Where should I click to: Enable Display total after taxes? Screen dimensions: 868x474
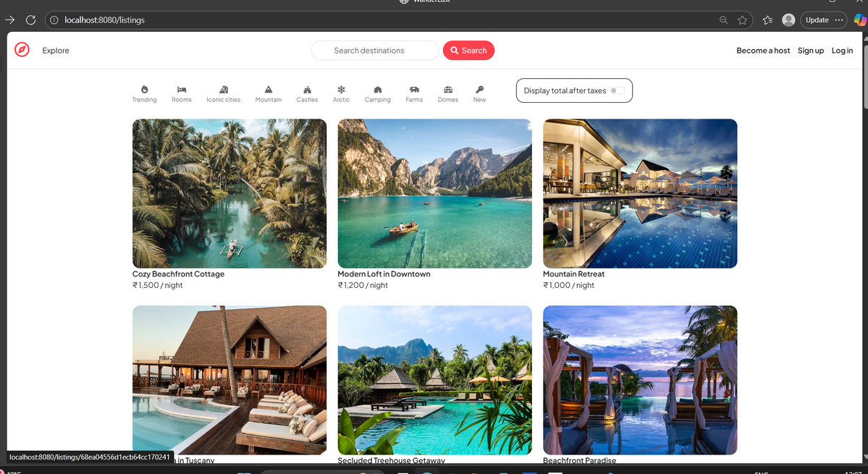(617, 90)
